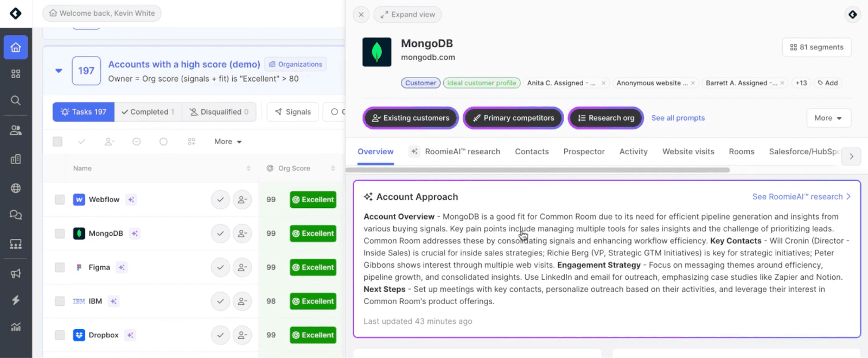868x358 pixels.
Task: Open the Website visits tab
Action: (688, 152)
